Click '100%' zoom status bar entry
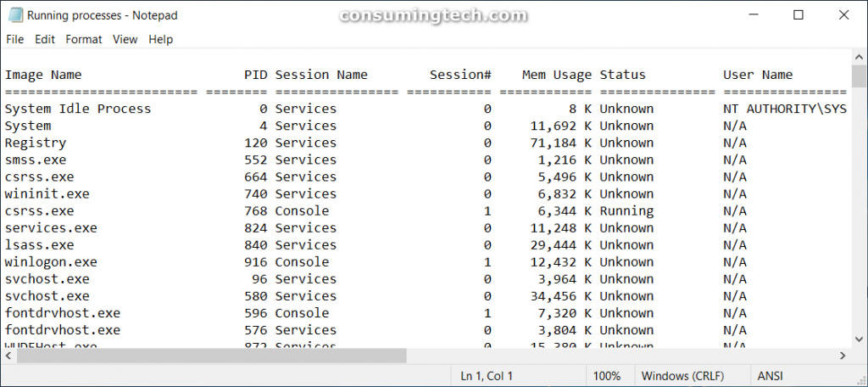 tap(607, 376)
